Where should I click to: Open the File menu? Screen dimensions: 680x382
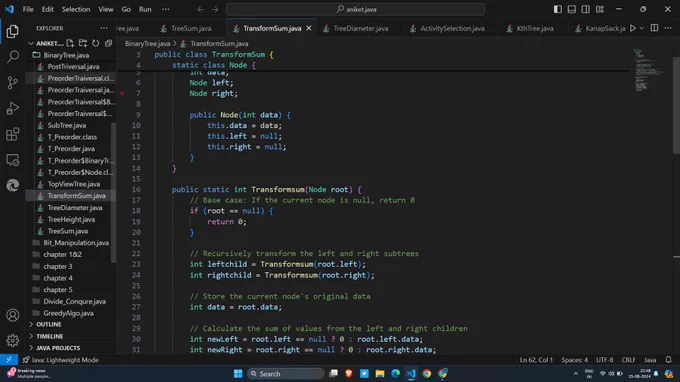(28, 9)
